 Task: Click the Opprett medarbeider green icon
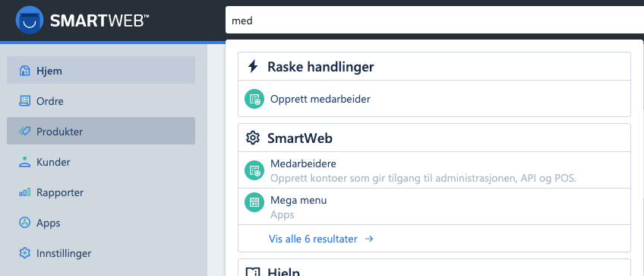point(254,99)
